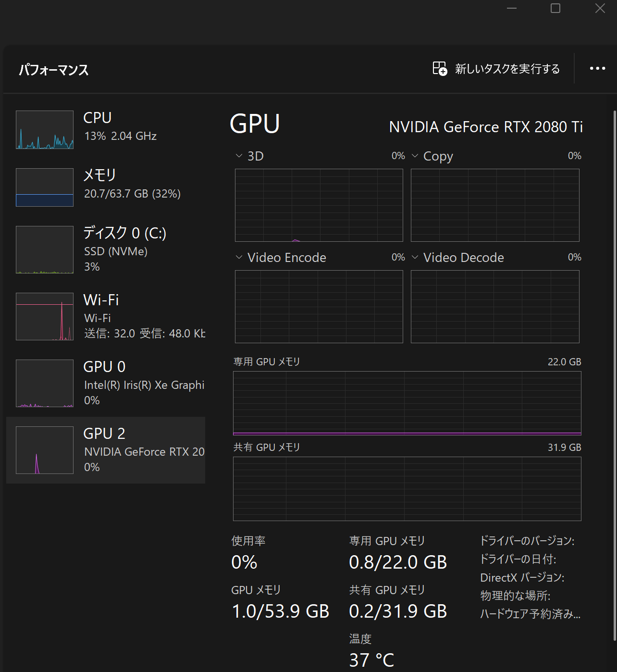Select the CPU usage mini graph
Viewport: 617px width, 672px height.
(x=45, y=130)
